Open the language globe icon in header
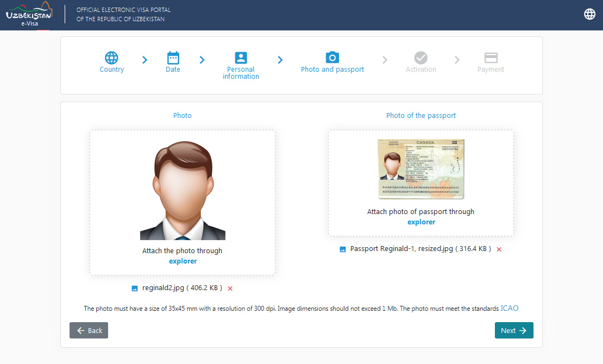This screenshot has width=603, height=364. (x=589, y=14)
